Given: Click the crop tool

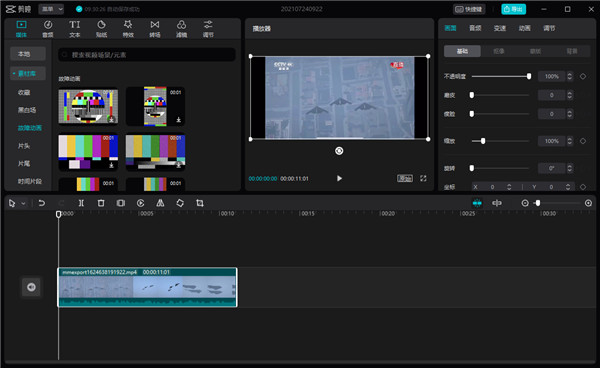Looking at the screenshot, I should [x=200, y=203].
